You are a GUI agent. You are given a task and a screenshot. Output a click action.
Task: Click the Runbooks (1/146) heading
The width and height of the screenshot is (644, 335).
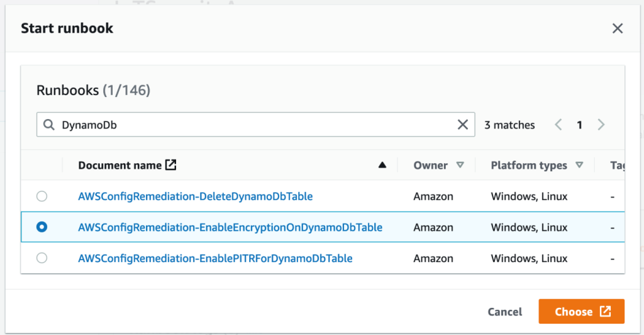click(x=93, y=91)
